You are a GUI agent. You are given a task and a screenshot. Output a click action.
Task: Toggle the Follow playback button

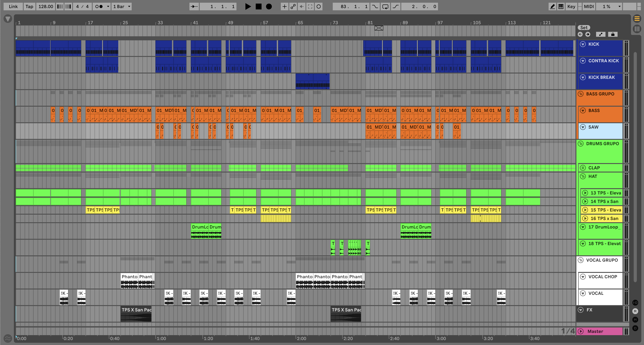[194, 6]
